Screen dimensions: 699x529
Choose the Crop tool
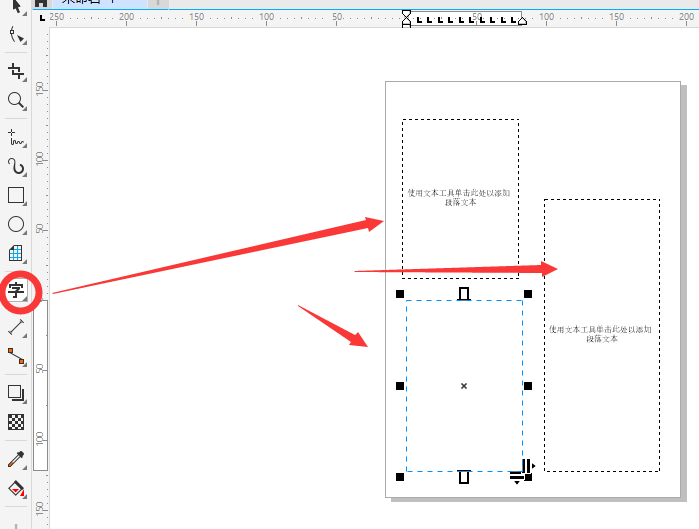(x=16, y=71)
